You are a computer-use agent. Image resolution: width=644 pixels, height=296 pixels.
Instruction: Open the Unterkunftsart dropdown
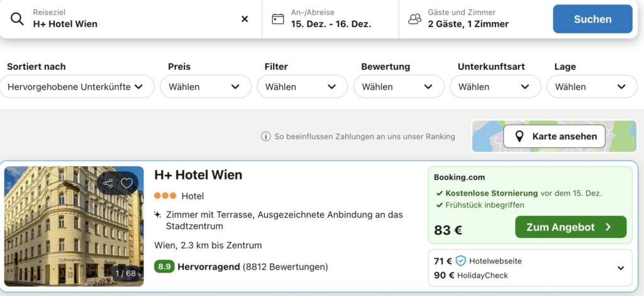pyautogui.click(x=496, y=86)
